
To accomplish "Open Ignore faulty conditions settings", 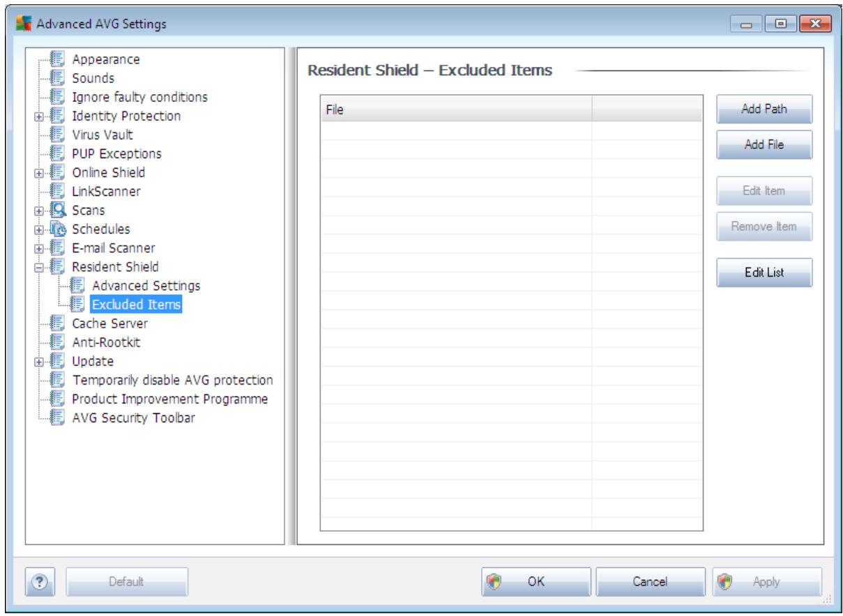I will point(139,97).
